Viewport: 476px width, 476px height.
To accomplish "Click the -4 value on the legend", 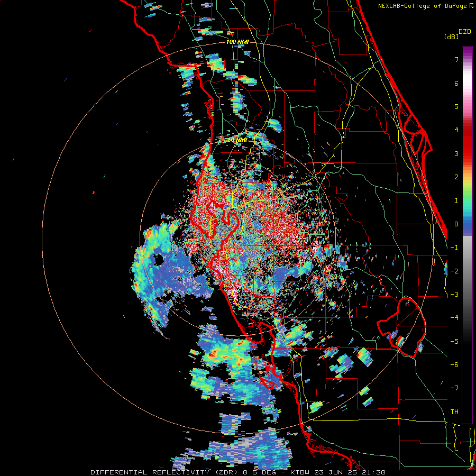I will [454, 318].
